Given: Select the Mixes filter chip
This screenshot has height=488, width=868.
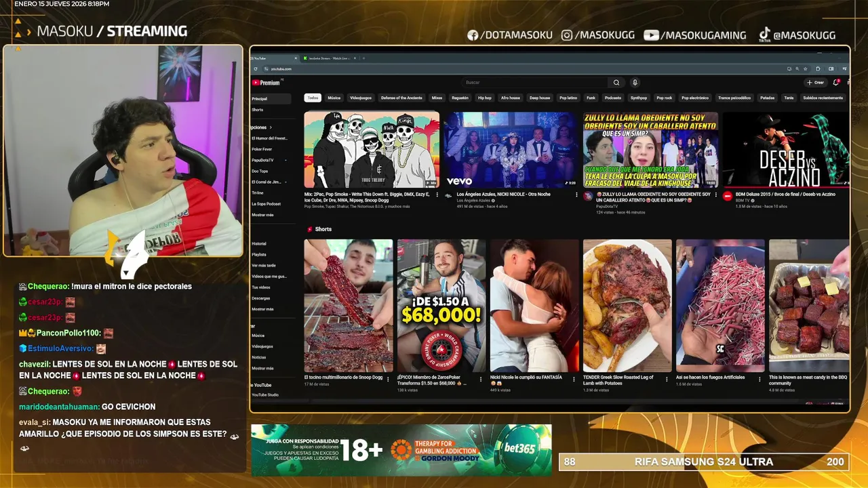Looking at the screenshot, I should 437,98.
